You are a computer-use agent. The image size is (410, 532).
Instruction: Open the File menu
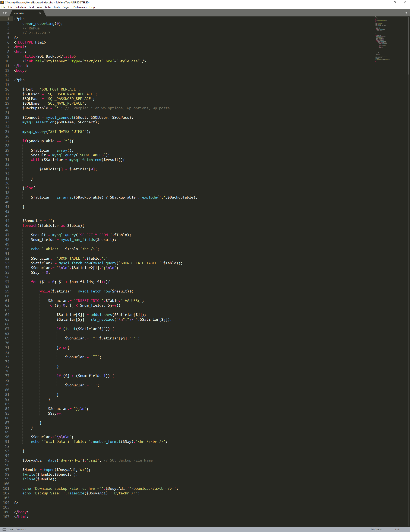(3, 7)
